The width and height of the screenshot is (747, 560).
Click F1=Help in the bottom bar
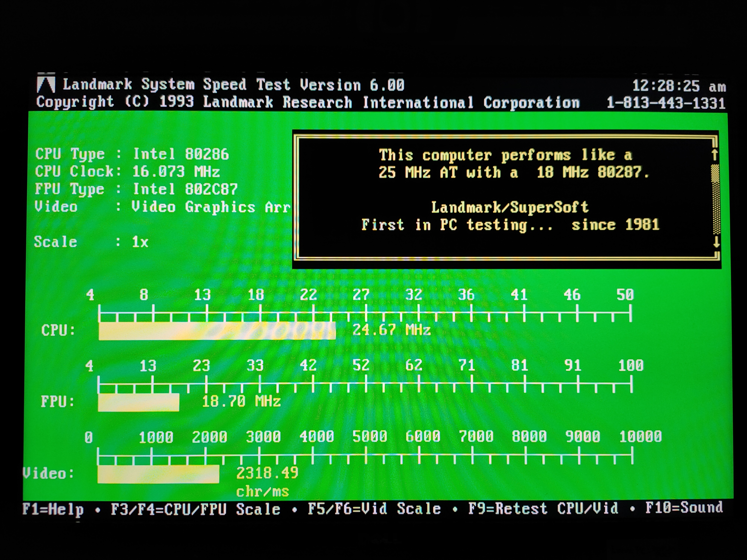53,509
